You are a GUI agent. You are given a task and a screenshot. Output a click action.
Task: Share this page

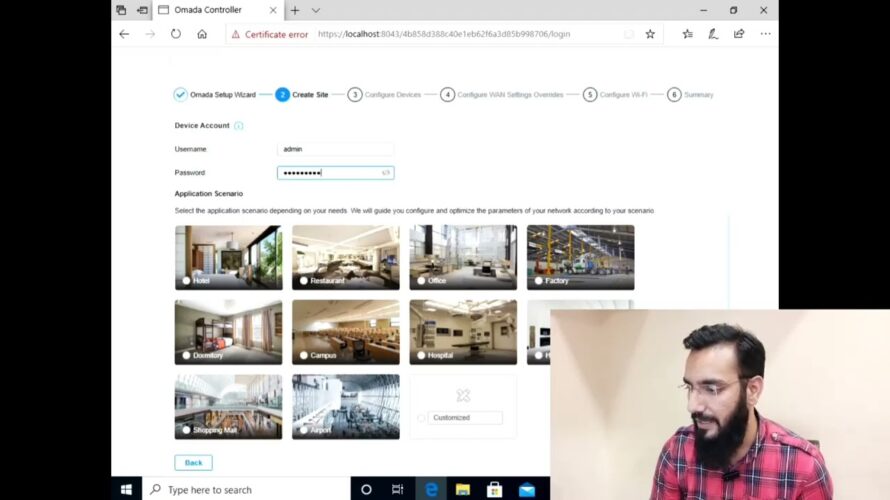(739, 34)
